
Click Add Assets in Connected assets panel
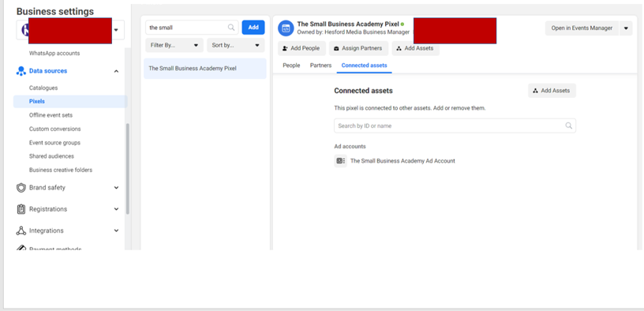click(552, 91)
